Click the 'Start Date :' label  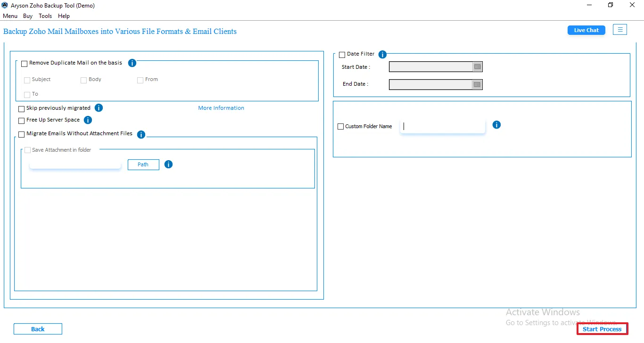tap(356, 67)
